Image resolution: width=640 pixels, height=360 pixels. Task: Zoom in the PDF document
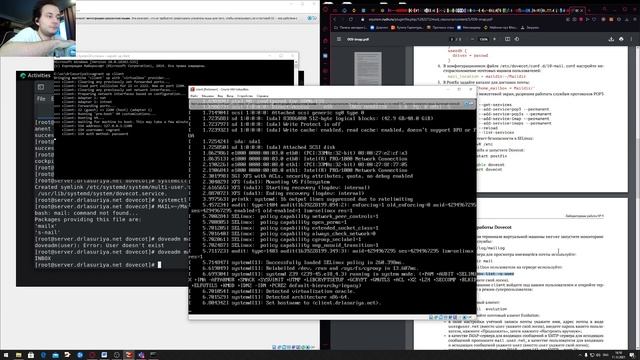click(x=494, y=39)
